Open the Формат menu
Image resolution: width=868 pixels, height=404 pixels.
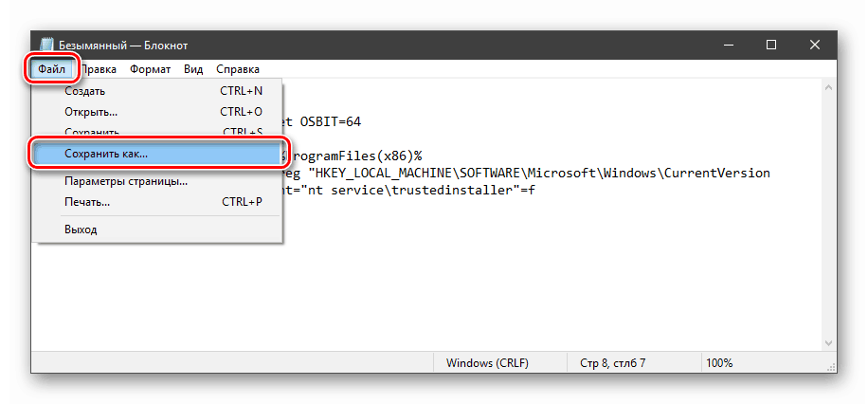[151, 69]
